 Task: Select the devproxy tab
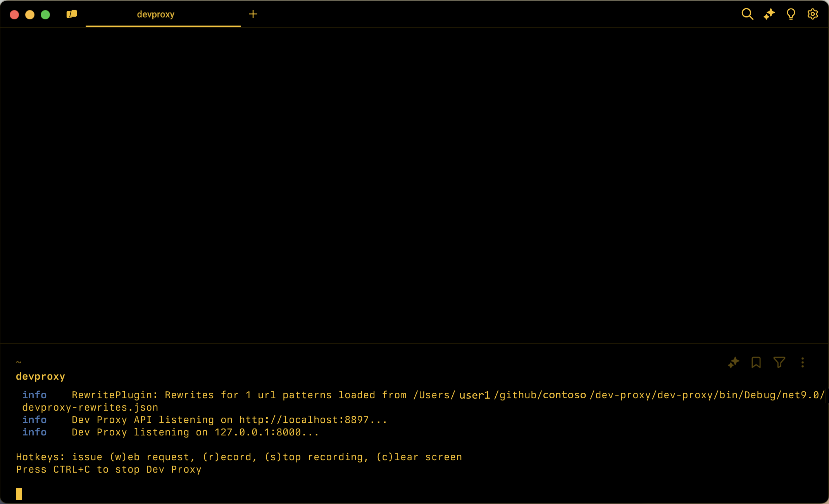point(156,14)
